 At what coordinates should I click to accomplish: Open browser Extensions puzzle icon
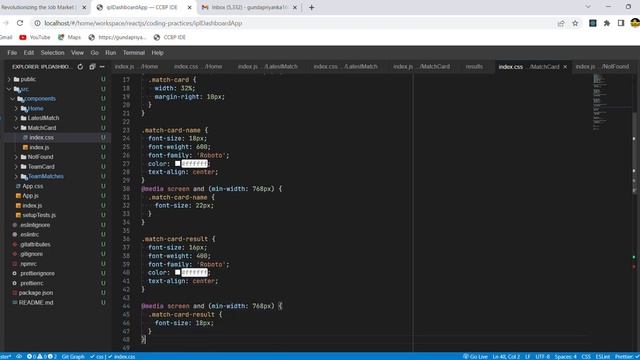607,23
